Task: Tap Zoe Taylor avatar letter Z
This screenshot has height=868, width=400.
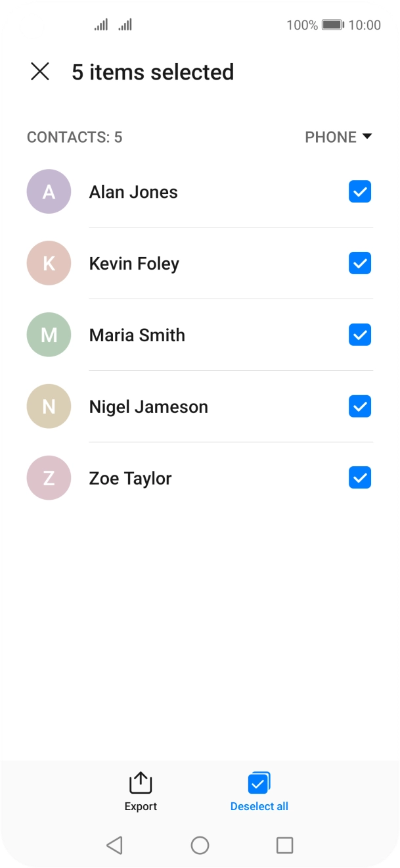Action: tap(49, 478)
